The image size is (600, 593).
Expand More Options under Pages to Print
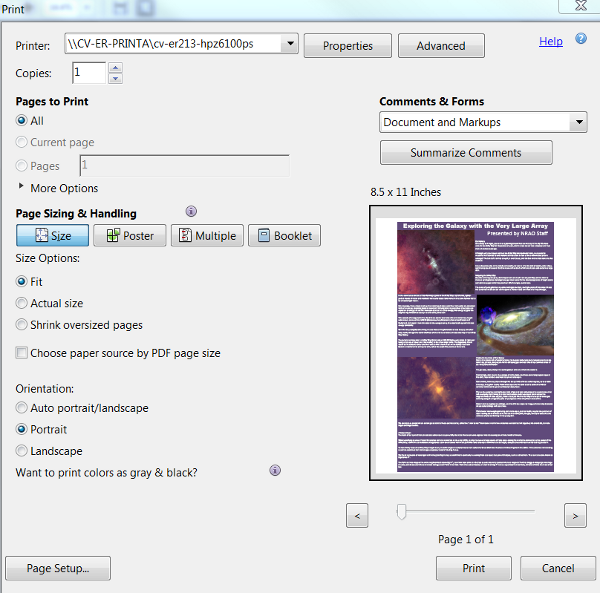(21, 188)
